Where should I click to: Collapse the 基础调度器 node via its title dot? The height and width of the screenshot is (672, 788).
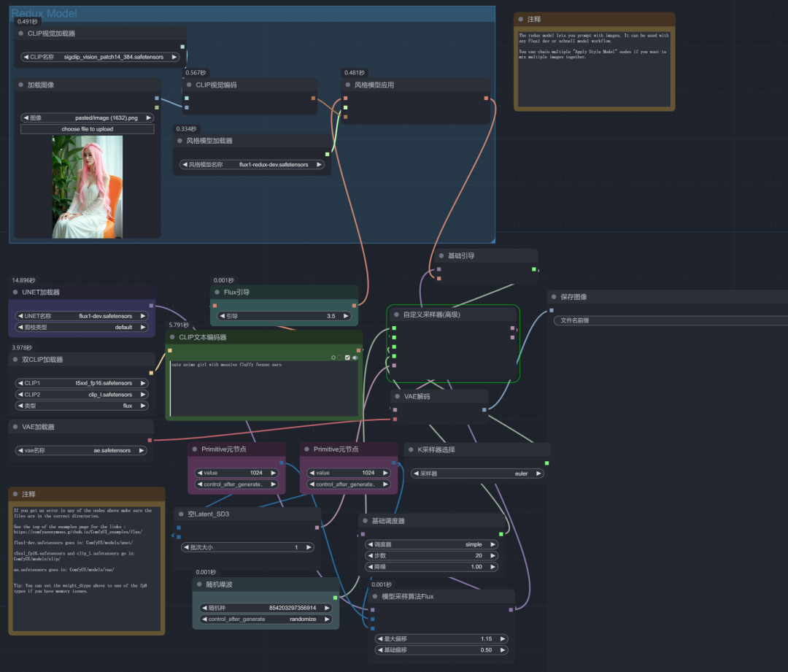tap(365, 521)
